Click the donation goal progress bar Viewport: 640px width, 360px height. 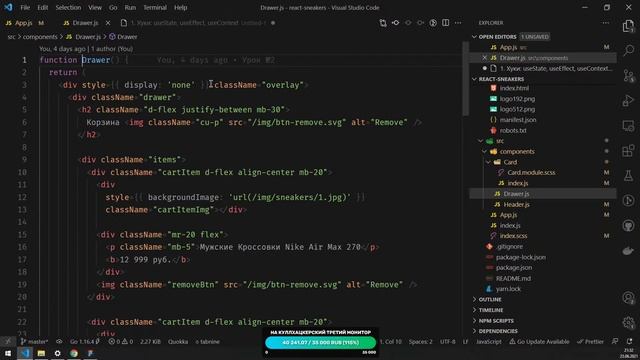click(x=320, y=342)
